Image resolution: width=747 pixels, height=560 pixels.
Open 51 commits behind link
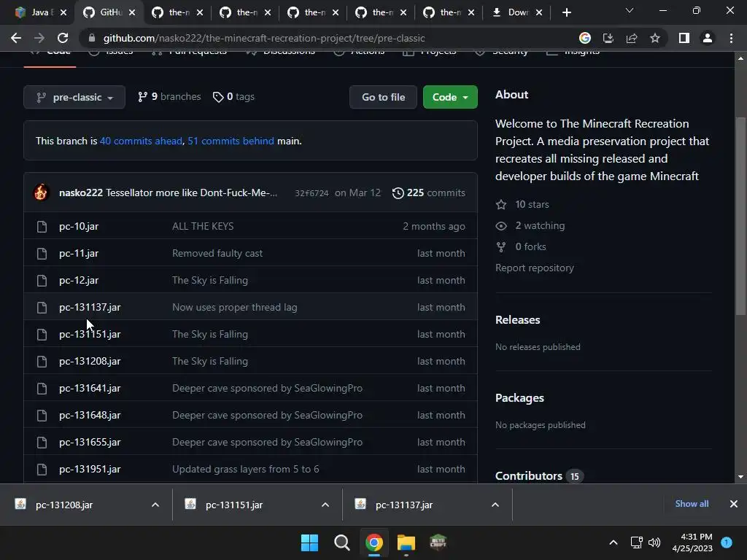(x=231, y=141)
